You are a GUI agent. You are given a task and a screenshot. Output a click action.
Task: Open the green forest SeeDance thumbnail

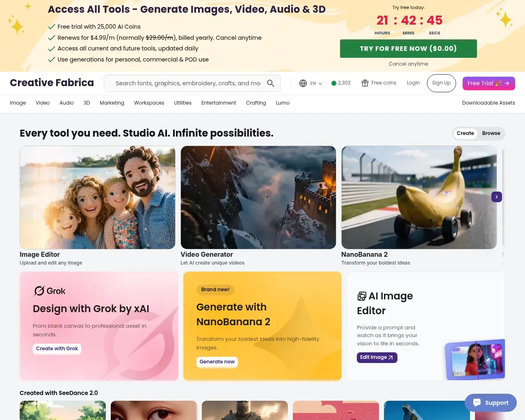pyautogui.click(x=63, y=410)
